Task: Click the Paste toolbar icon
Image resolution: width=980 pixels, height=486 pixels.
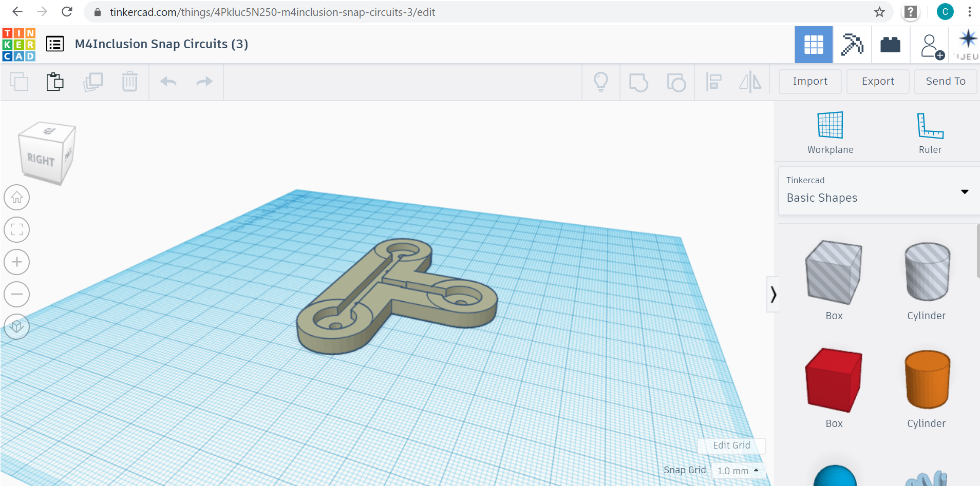Action: [x=55, y=82]
